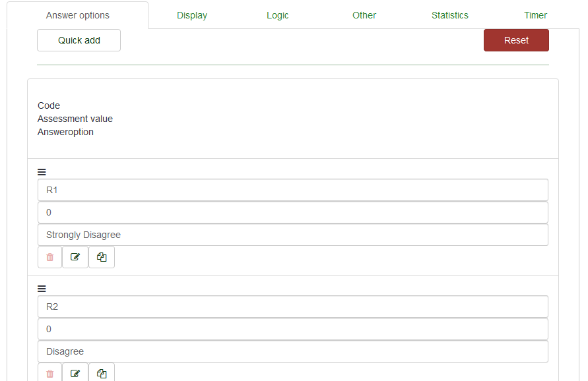Switch to the Display tab
This screenshot has height=381, width=588.
[192, 15]
